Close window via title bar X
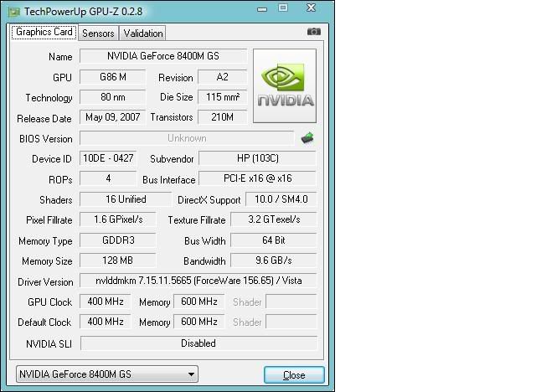This screenshot has width=536, height=392. point(311,8)
